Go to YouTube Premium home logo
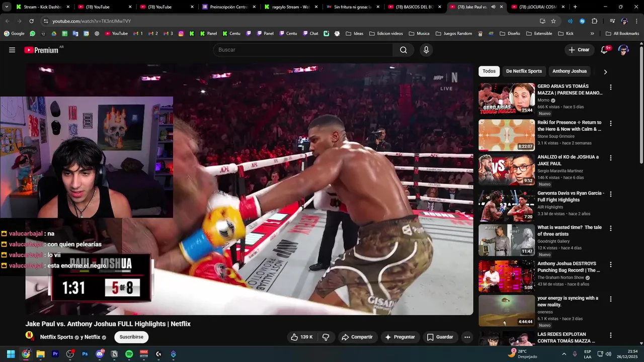The image size is (644, 362). (41, 50)
